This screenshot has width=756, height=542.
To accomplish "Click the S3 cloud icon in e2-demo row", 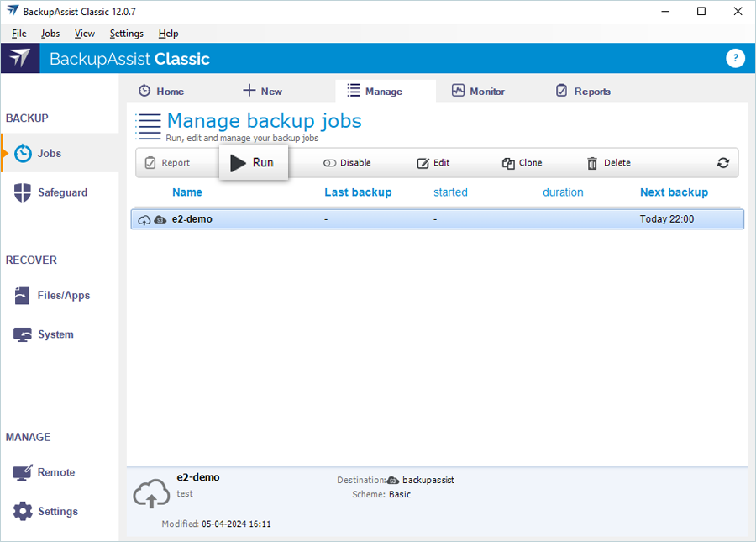I will point(160,220).
